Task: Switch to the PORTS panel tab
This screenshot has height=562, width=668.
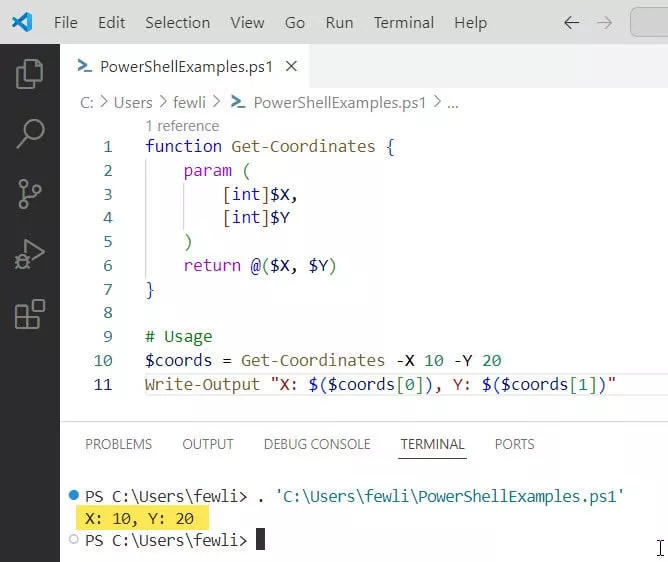Action: click(x=514, y=444)
